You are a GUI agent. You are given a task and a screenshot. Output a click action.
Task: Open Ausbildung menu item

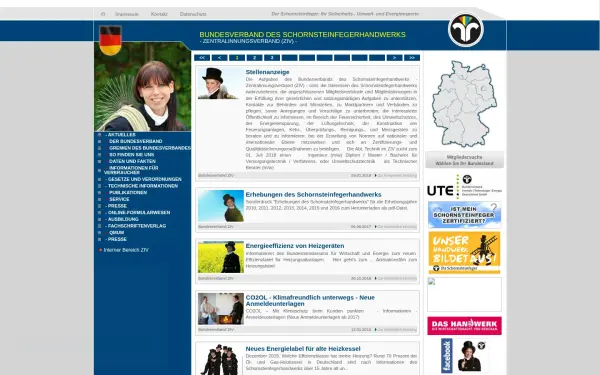(x=122, y=219)
